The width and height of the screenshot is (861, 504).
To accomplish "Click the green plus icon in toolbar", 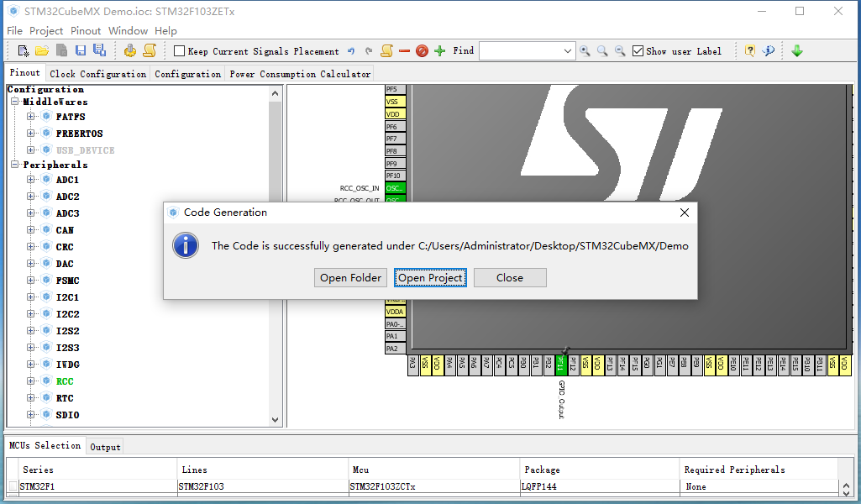I will pos(440,51).
